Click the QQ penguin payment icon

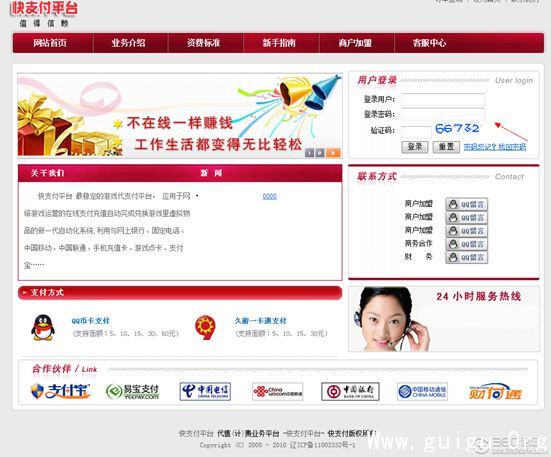[x=43, y=327]
